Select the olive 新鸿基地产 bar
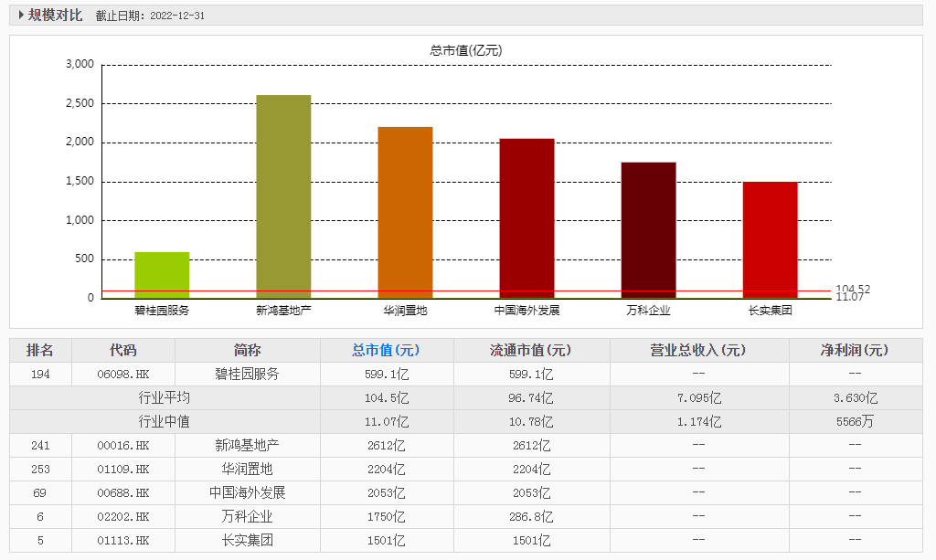Screen dimensions: 936x560 [283, 196]
